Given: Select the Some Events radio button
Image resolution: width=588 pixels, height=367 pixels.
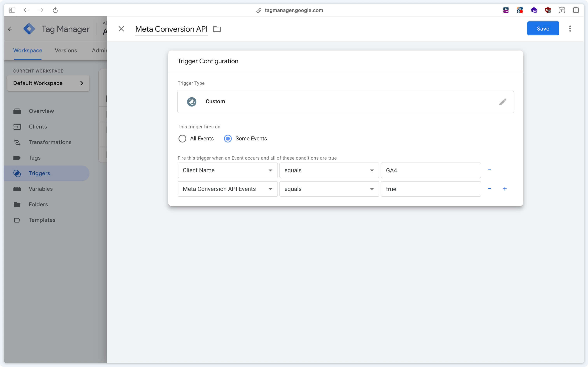Looking at the screenshot, I should 227,138.
